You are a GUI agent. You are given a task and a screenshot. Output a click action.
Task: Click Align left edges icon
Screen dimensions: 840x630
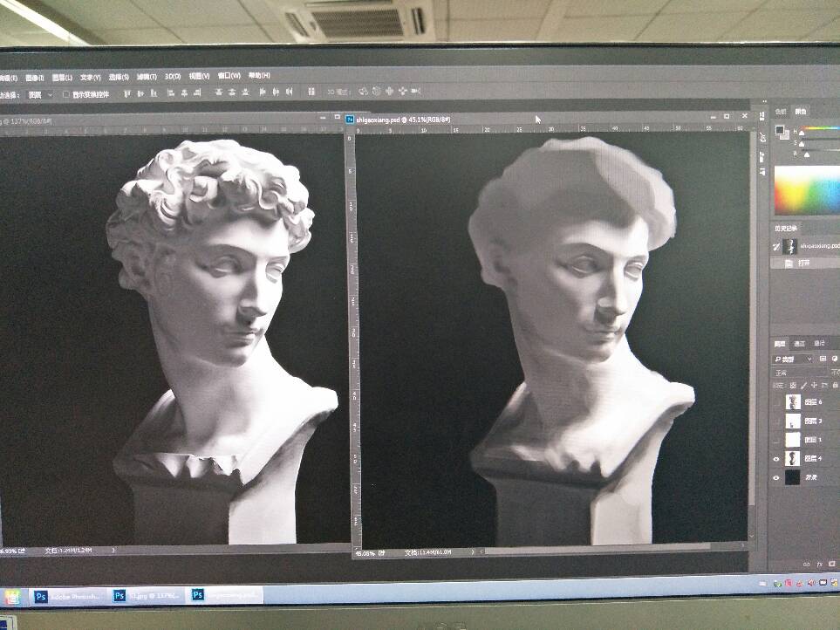(x=171, y=92)
